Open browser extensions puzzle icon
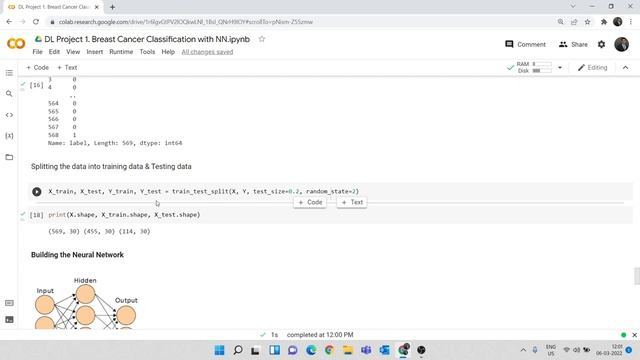The image size is (640, 360). coord(604,22)
